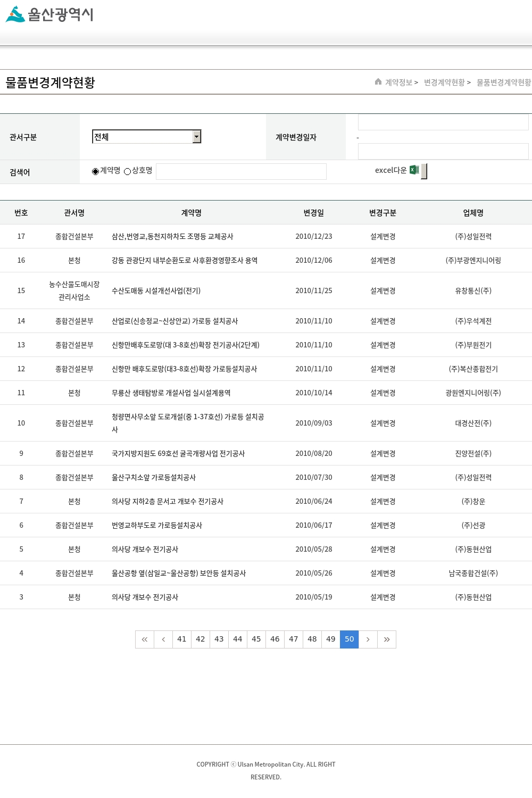Click the 검색어 search text box
The height and width of the screenshot is (798, 532).
pos(241,171)
